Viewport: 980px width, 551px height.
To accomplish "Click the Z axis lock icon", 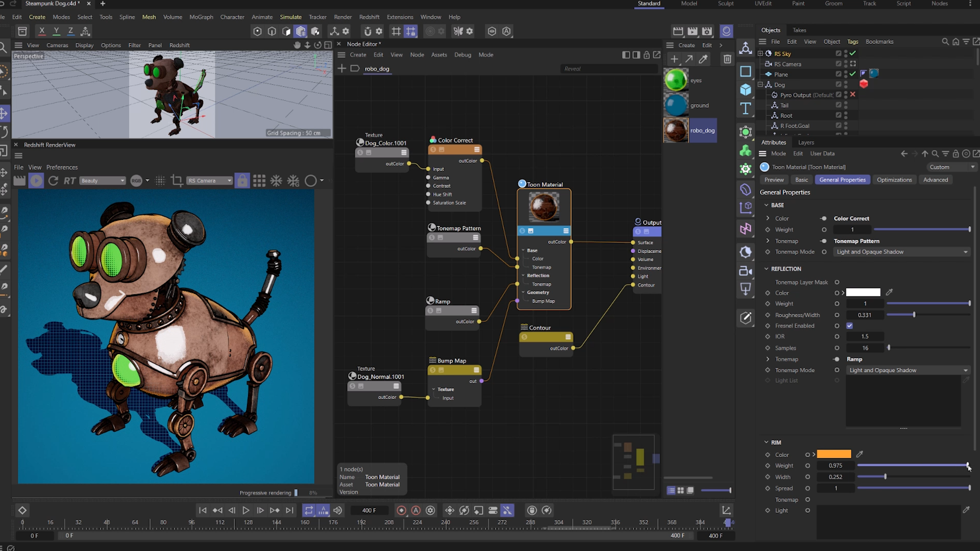I will pos(70,32).
